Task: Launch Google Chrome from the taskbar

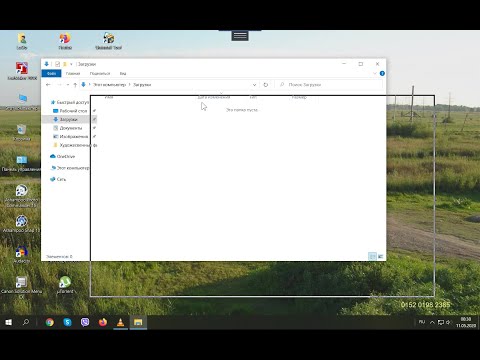Action: 50,322
